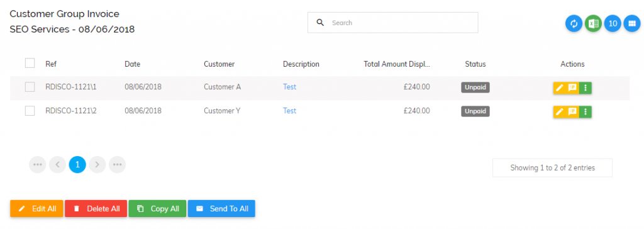Focus the Search input field
The image size is (644, 229).
(393, 23)
